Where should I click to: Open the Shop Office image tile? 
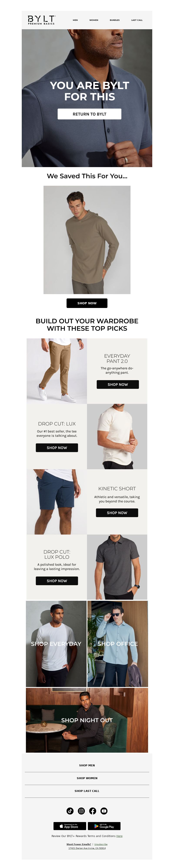tap(118, 644)
